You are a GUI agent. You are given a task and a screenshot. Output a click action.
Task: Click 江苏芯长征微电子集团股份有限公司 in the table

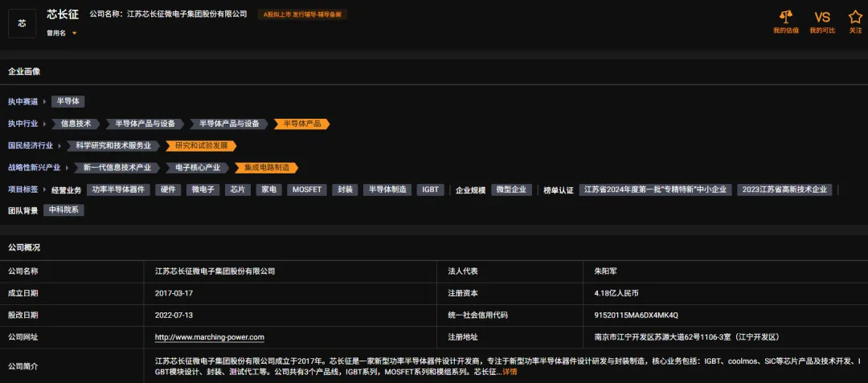pos(215,271)
